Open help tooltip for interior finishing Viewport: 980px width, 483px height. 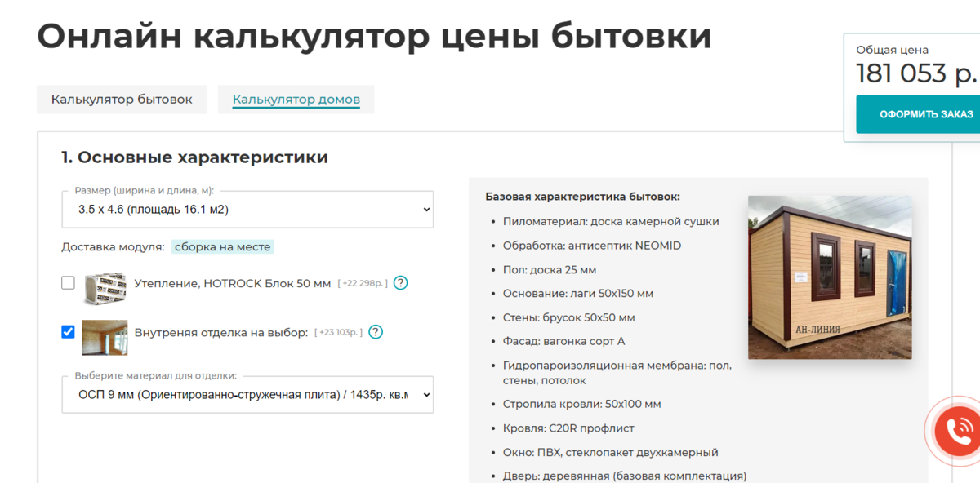pyautogui.click(x=376, y=332)
